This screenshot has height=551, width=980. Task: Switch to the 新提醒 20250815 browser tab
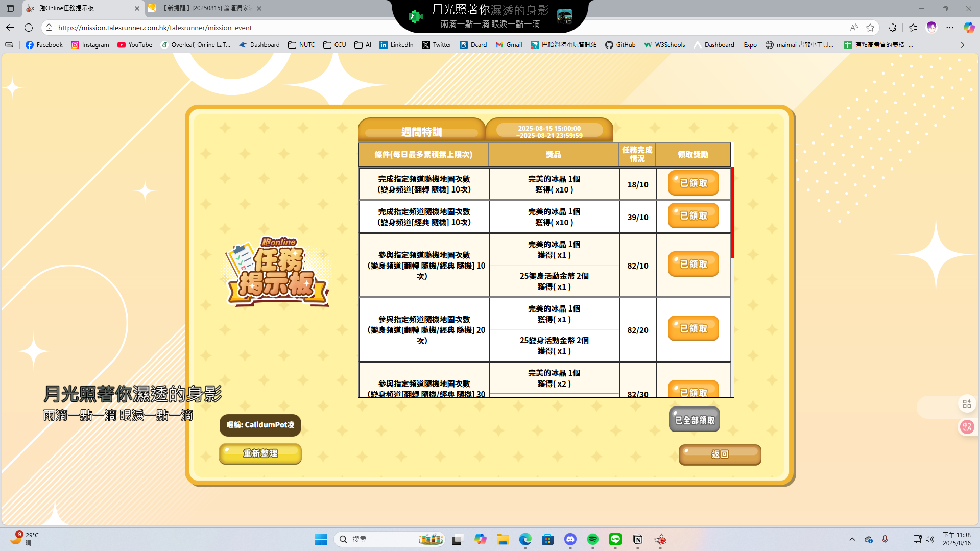(x=204, y=8)
